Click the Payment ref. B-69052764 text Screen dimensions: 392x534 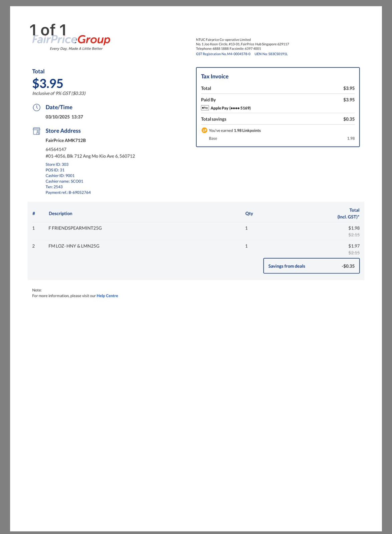tap(68, 193)
